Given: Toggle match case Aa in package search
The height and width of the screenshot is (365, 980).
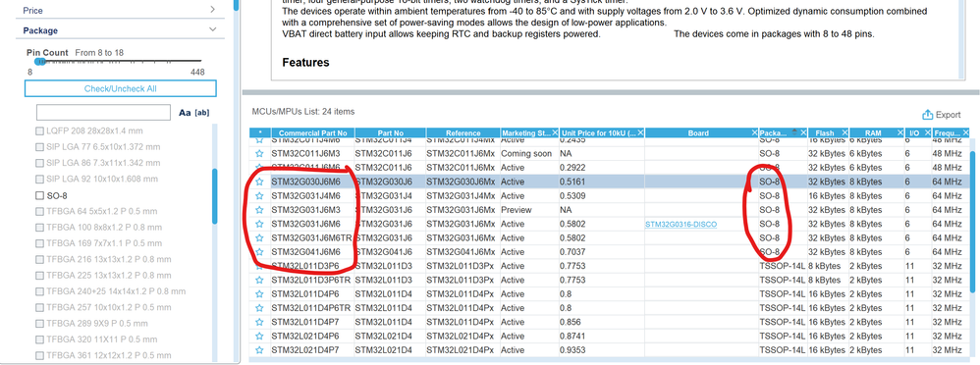Looking at the screenshot, I should pos(185,113).
